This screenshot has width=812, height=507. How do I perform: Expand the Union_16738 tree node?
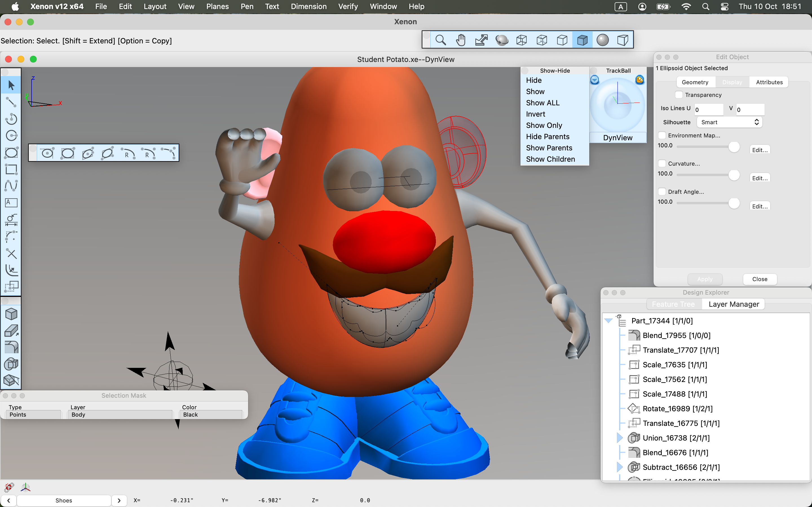[619, 437]
